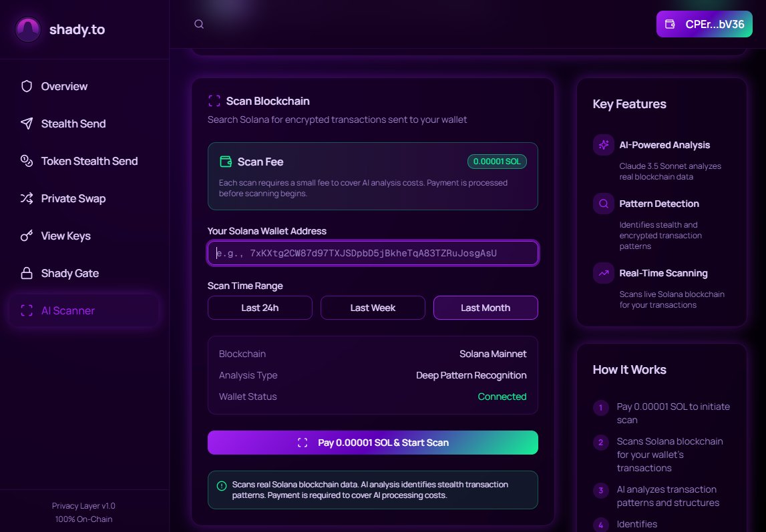Click the View Keys key icon
This screenshot has height=532, width=766.
tap(27, 236)
